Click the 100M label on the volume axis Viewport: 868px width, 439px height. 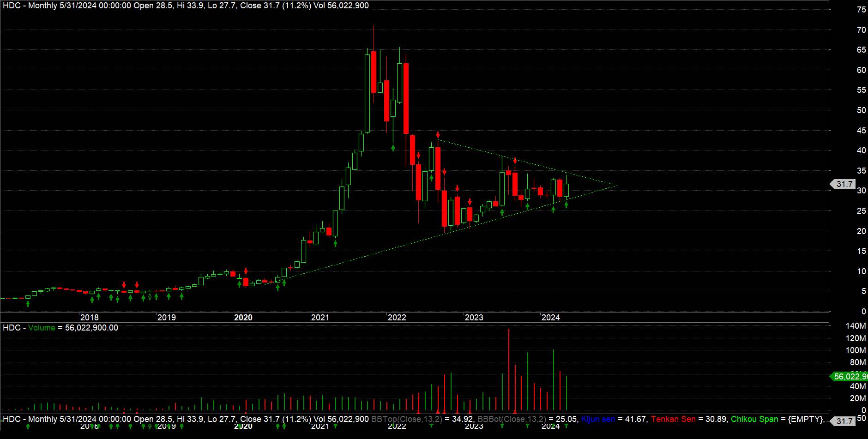point(856,350)
